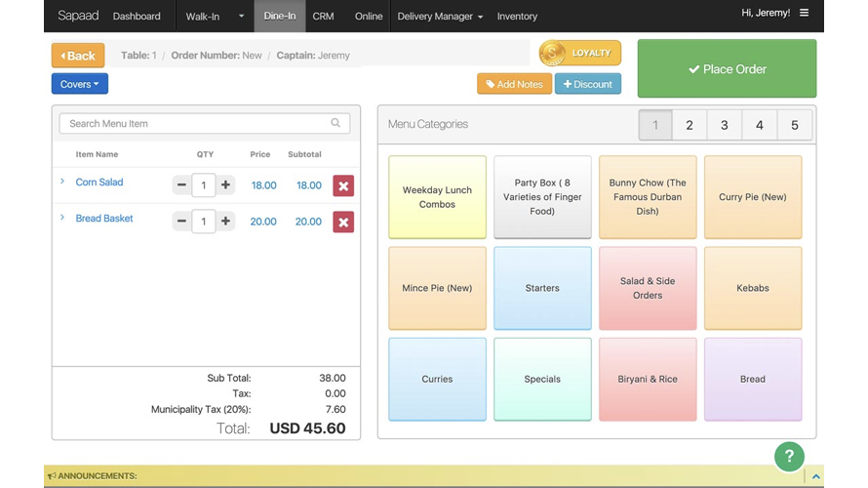
Task: Go to menu categories page 3
Action: click(x=724, y=125)
